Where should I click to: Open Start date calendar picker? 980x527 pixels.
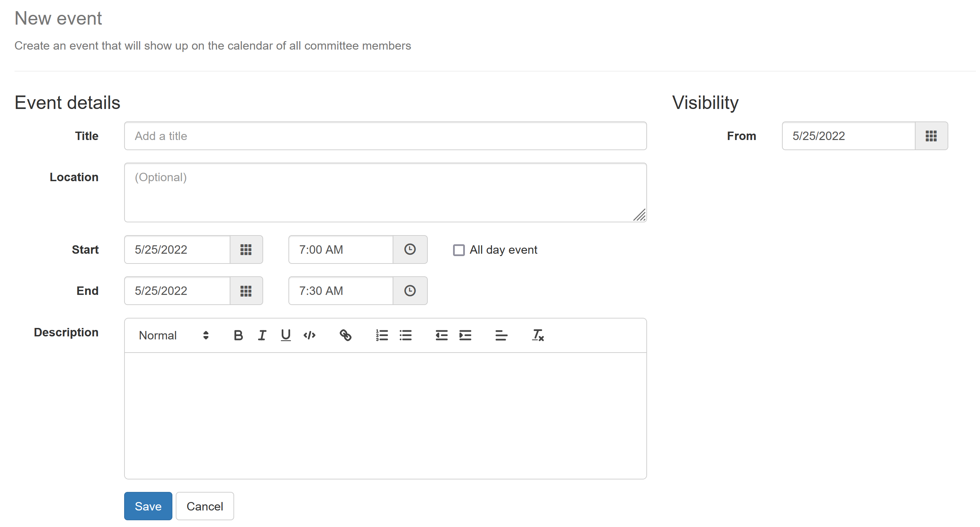point(246,250)
